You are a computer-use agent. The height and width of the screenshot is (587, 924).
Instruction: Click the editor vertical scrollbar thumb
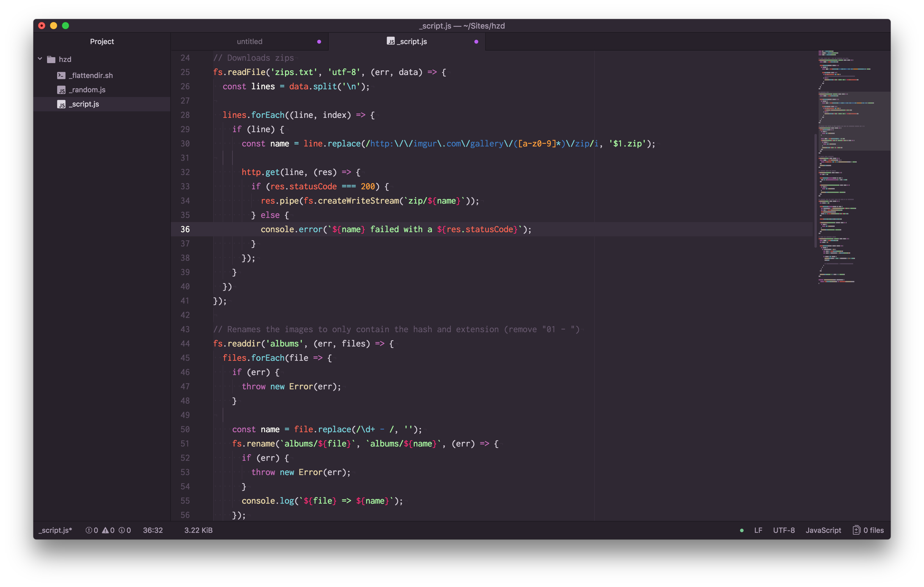pos(815,191)
